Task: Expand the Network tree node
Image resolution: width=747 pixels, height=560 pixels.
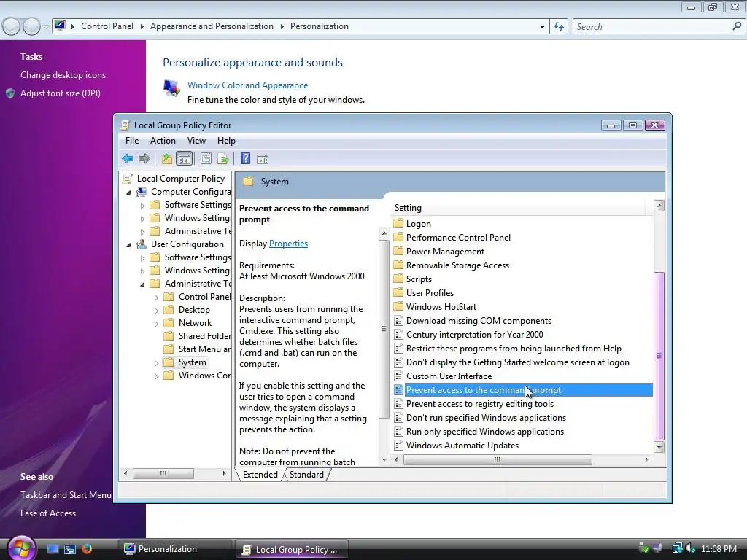Action: [x=156, y=324]
